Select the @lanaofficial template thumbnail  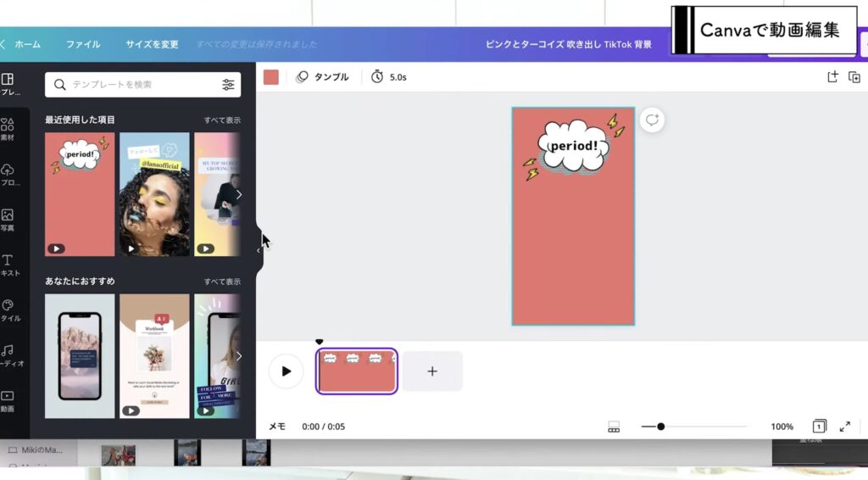pos(154,194)
